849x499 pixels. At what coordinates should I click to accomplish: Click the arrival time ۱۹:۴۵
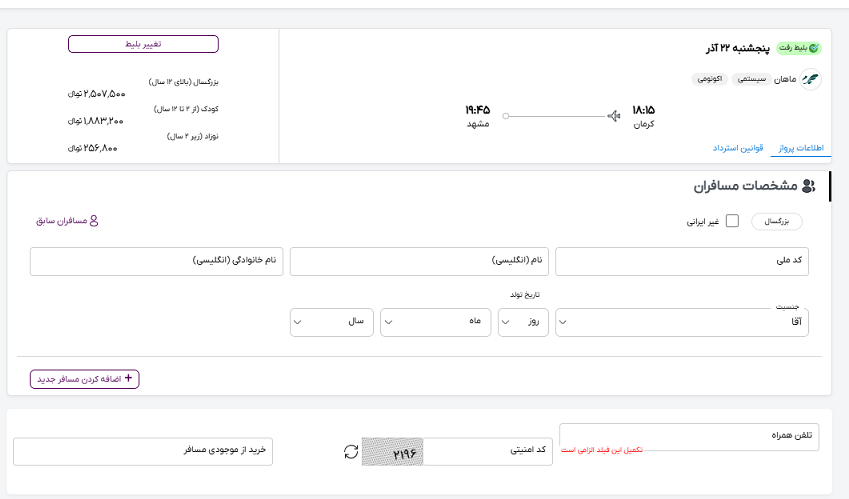coord(478,110)
